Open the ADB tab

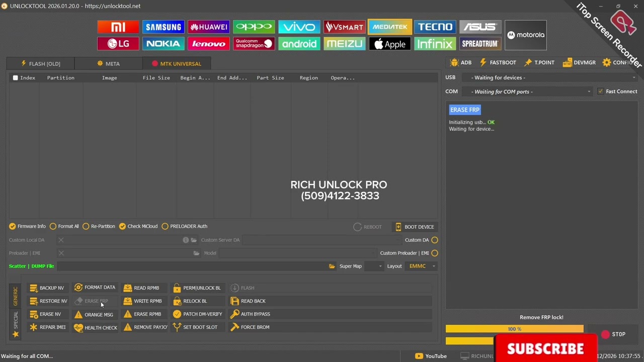461,62
